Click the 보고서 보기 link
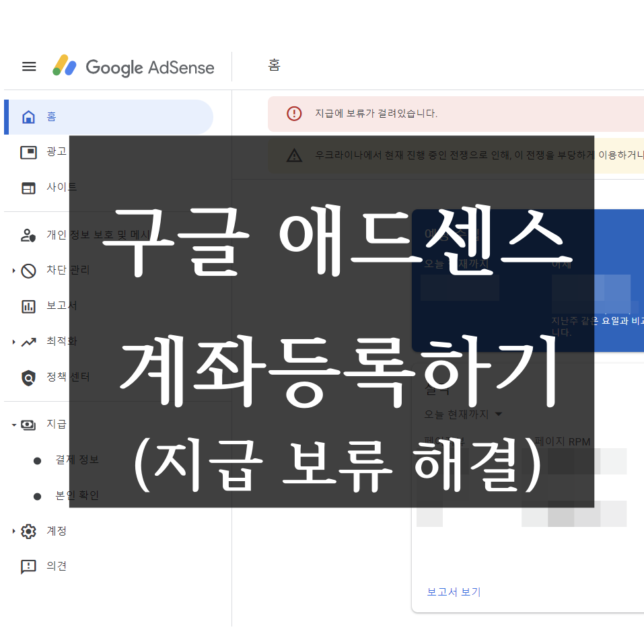 [x=454, y=592]
